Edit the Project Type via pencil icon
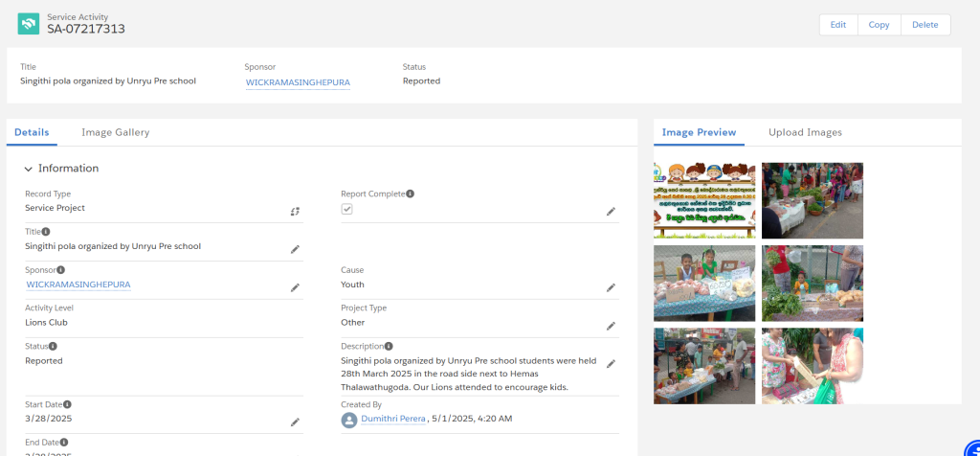Image resolution: width=980 pixels, height=456 pixels. coord(611,326)
